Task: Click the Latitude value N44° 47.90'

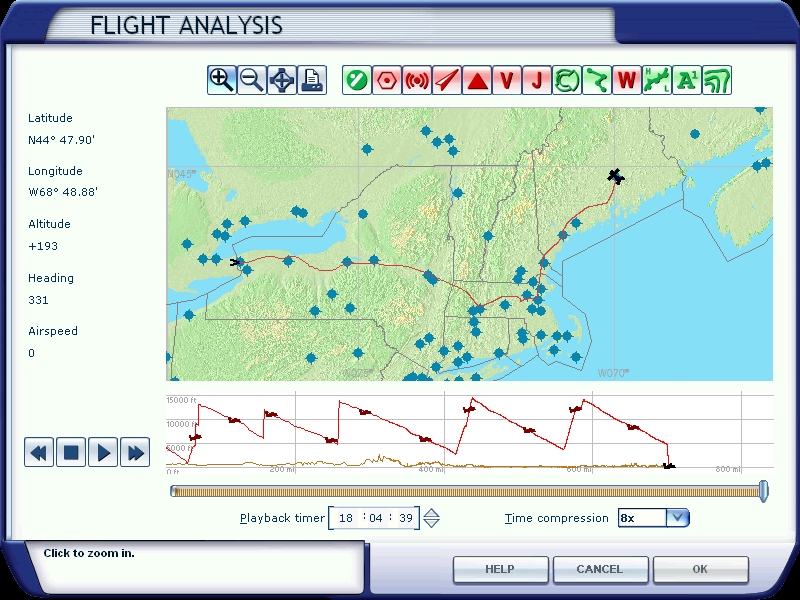Action: click(62, 140)
